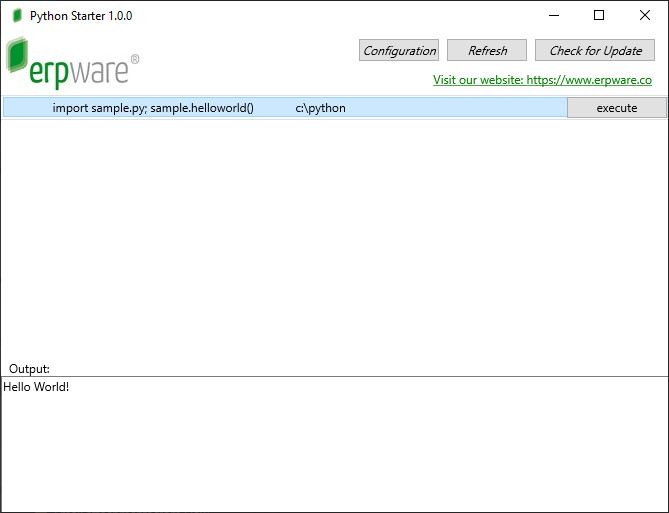This screenshot has height=513, width=669.
Task: Open the Configuration dialog
Action: point(398,50)
